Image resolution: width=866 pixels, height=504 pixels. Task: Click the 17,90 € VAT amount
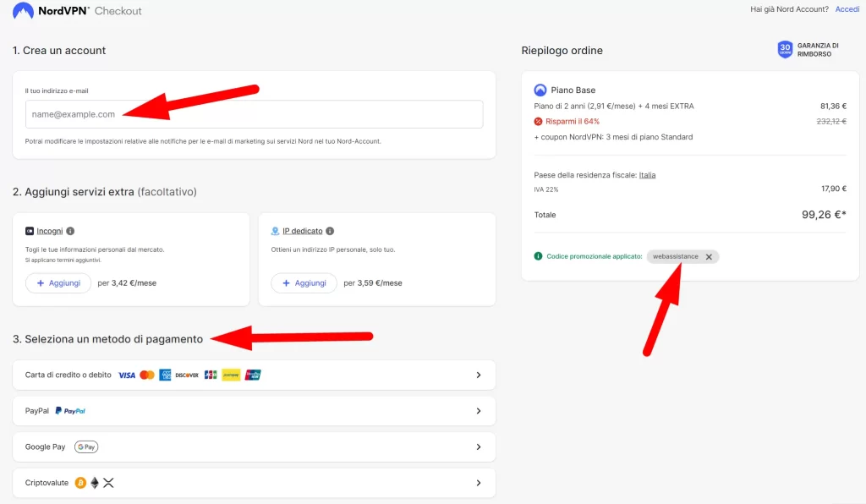pos(833,189)
